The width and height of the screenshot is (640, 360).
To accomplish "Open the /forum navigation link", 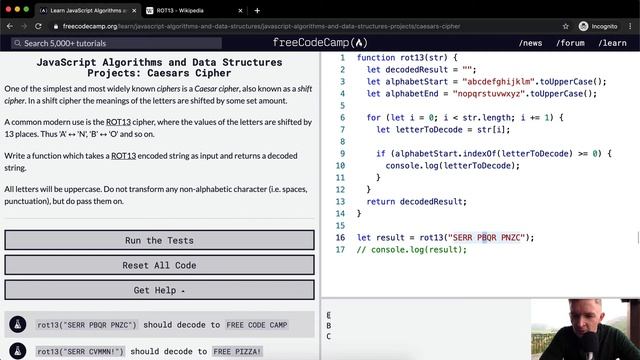I will coord(570,43).
